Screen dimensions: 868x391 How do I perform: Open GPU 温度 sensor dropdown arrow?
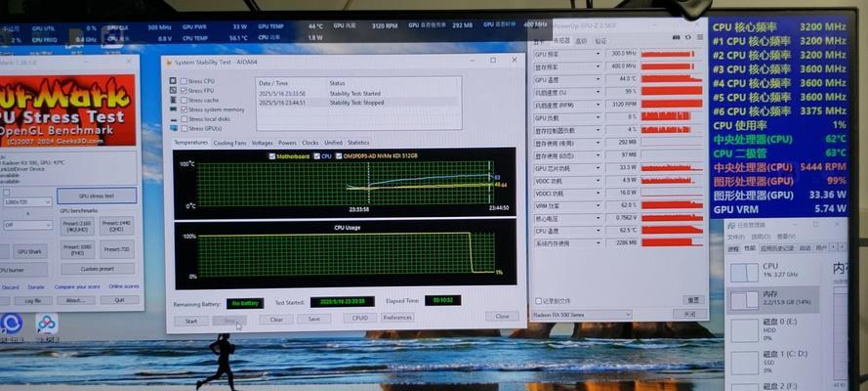pyautogui.click(x=598, y=79)
